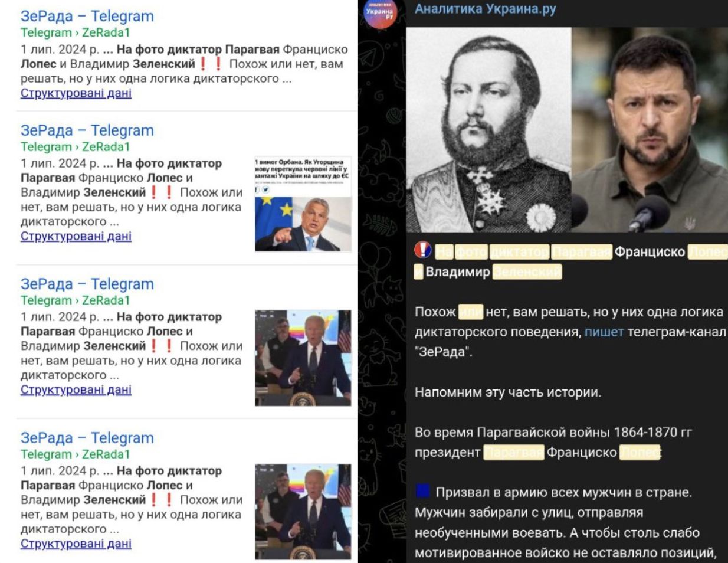The height and width of the screenshot is (563, 728).
Task: Click the highlighted word Зеленский in the post
Action: point(527,271)
